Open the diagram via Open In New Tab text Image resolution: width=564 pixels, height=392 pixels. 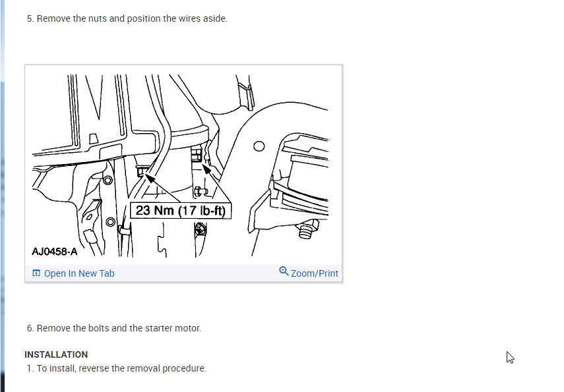tap(79, 273)
